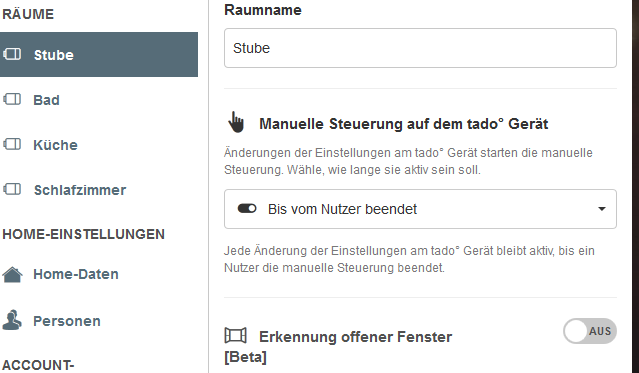
Task: Enable the Erkennung offener Fenster toggle
Action: pyautogui.click(x=590, y=331)
